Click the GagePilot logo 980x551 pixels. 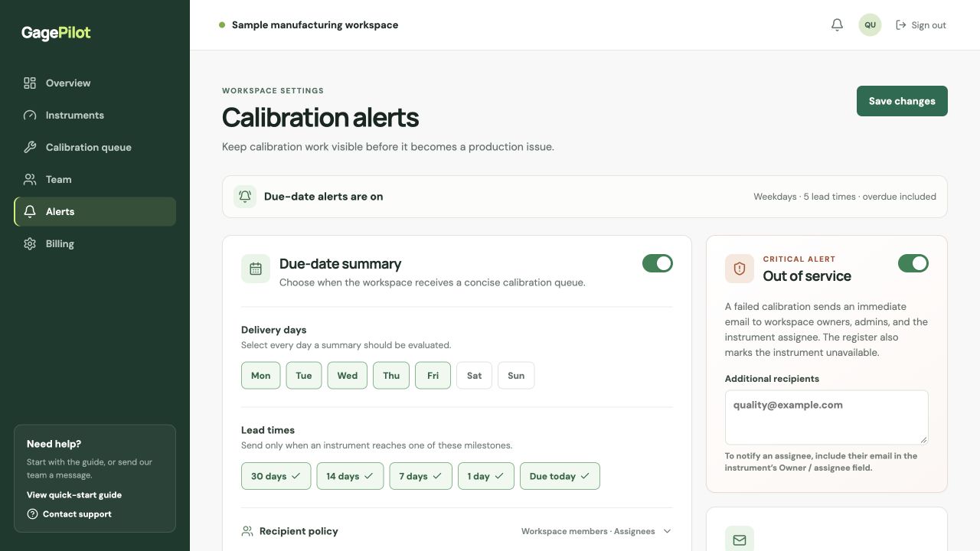point(56,33)
